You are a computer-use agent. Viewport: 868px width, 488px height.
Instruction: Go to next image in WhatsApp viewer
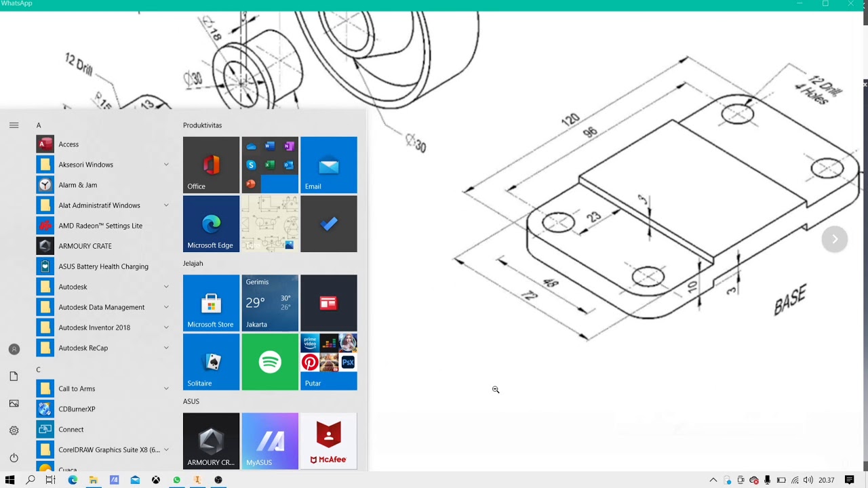pyautogui.click(x=835, y=239)
